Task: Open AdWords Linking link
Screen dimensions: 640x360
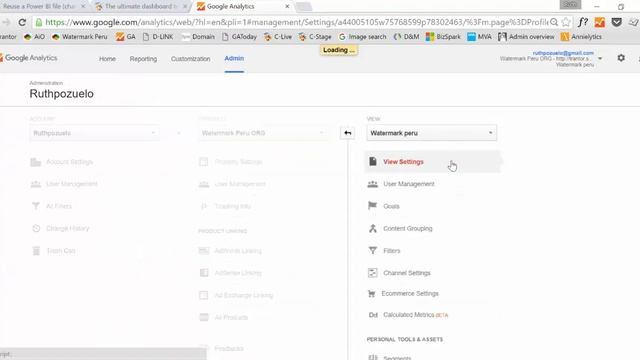Action: 238,251
